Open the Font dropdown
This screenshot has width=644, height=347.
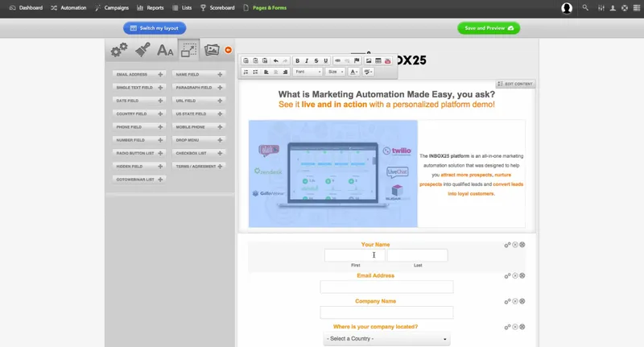(308, 72)
